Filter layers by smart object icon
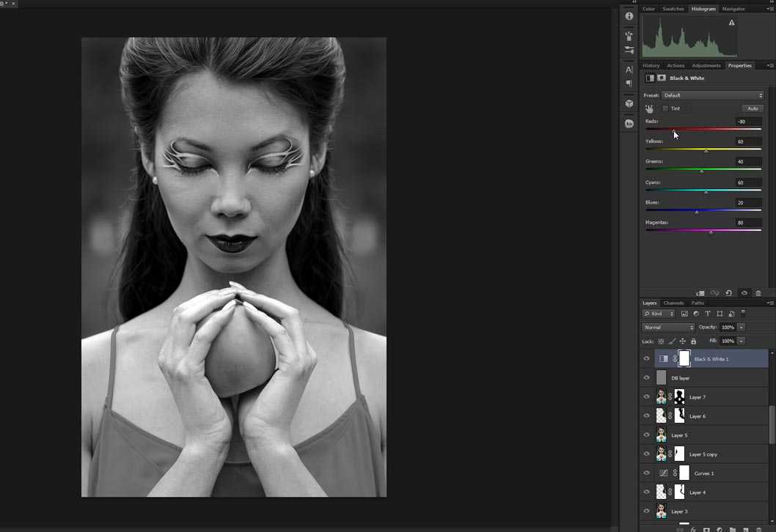The width and height of the screenshot is (776, 532). click(x=731, y=314)
